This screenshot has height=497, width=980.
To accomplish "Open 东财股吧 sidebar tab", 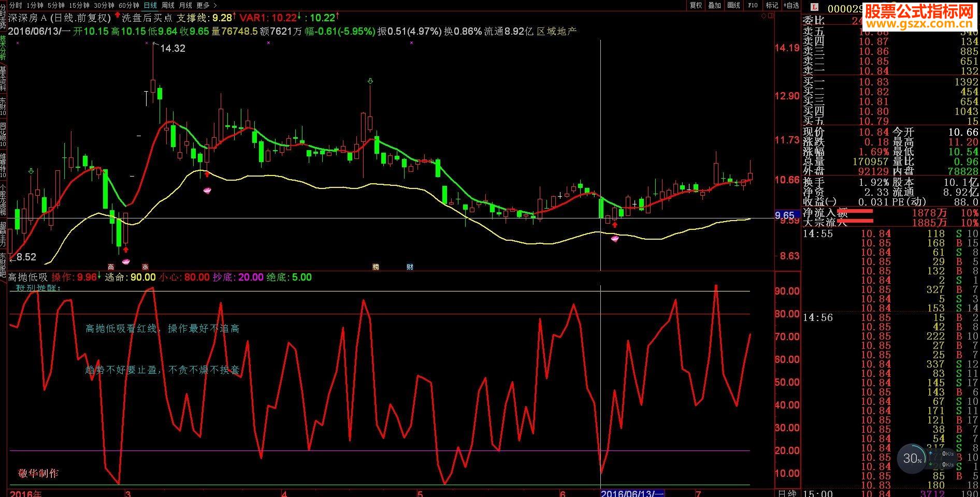I will pos(3,265).
